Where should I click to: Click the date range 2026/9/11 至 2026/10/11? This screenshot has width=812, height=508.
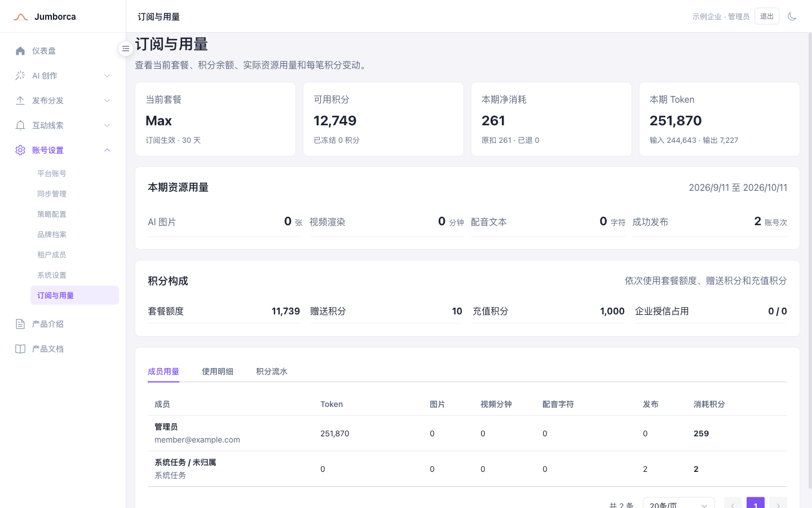point(738,187)
